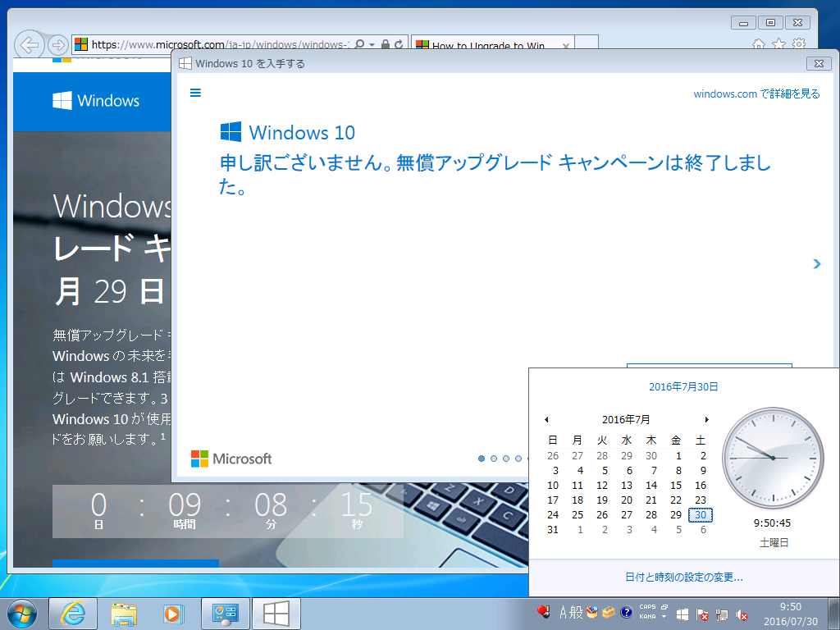Open Internet Explorer Tools gear
This screenshot has height=630, width=840.
pyautogui.click(x=799, y=44)
